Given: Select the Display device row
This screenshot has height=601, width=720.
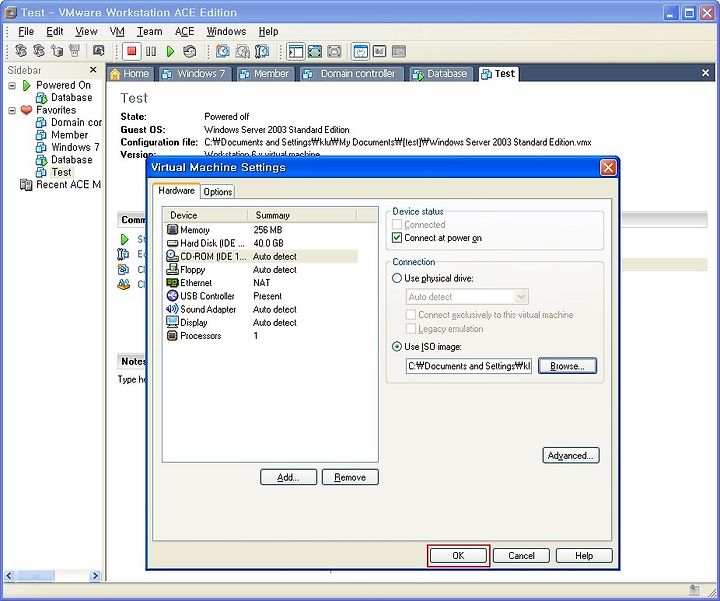Looking at the screenshot, I should tap(260, 323).
